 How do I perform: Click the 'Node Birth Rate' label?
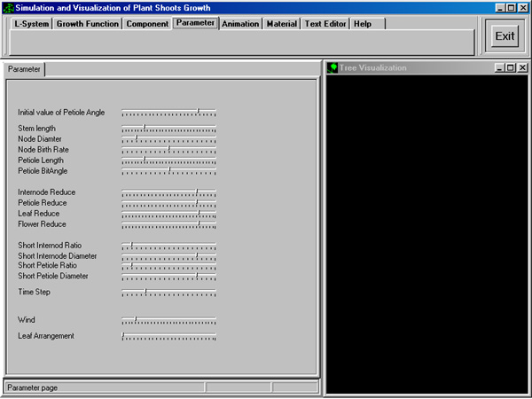point(43,149)
